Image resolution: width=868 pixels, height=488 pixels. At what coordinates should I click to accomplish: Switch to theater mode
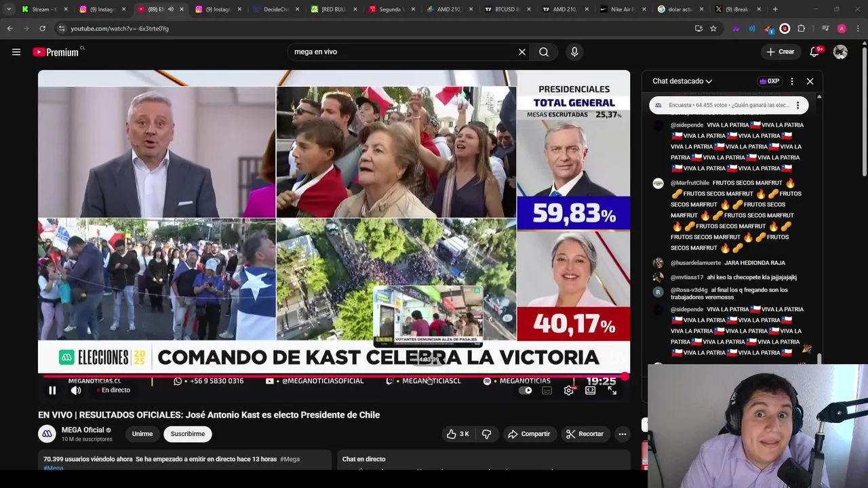coord(591,390)
